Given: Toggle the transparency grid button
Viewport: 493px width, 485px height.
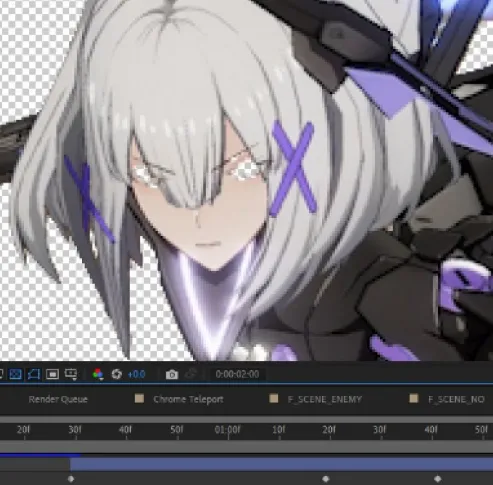Looking at the screenshot, I should point(16,374).
